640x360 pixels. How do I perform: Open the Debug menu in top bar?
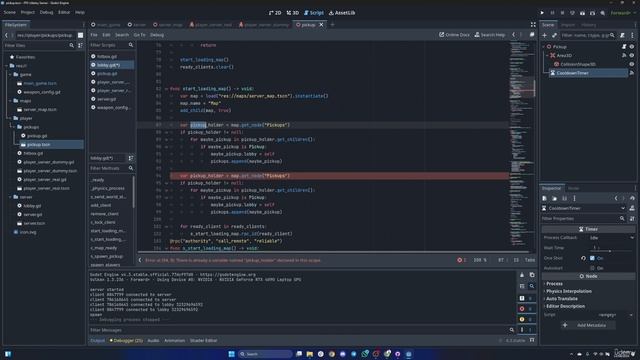click(x=46, y=13)
